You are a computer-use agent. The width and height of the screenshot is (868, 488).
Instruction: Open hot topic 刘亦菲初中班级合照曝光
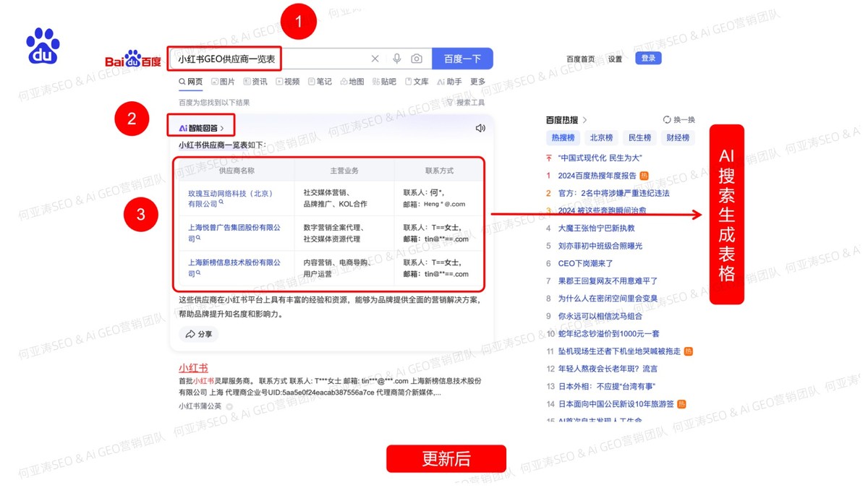pyautogui.click(x=600, y=246)
